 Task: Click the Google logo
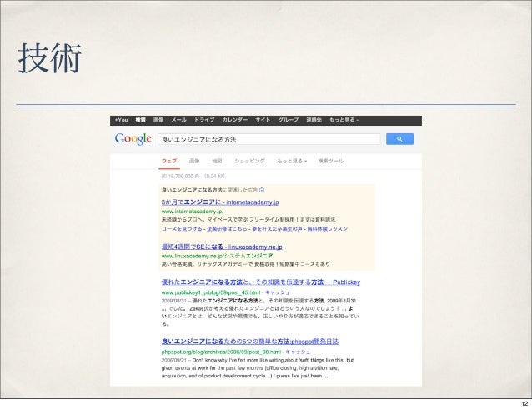133,138
